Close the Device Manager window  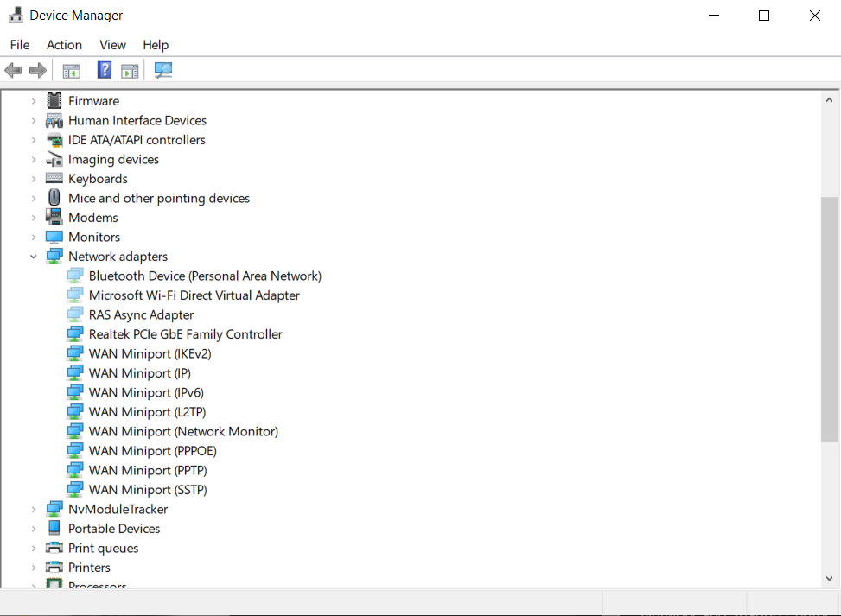click(815, 16)
